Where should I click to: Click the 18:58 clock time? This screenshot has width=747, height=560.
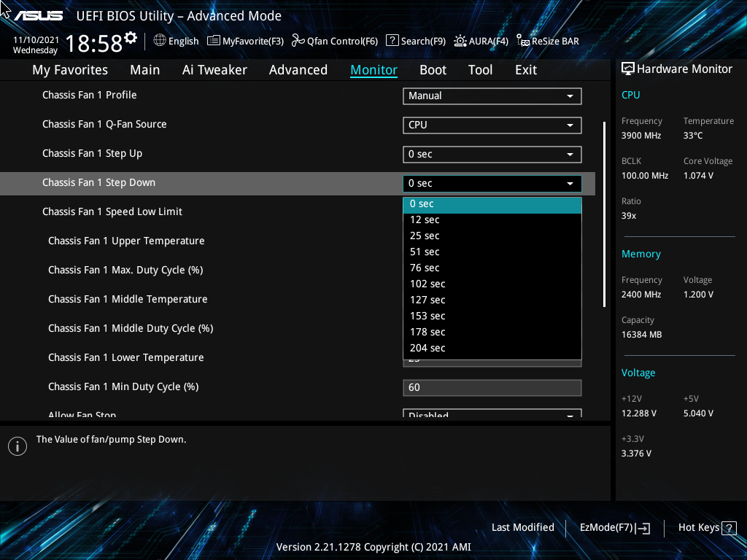click(x=94, y=43)
